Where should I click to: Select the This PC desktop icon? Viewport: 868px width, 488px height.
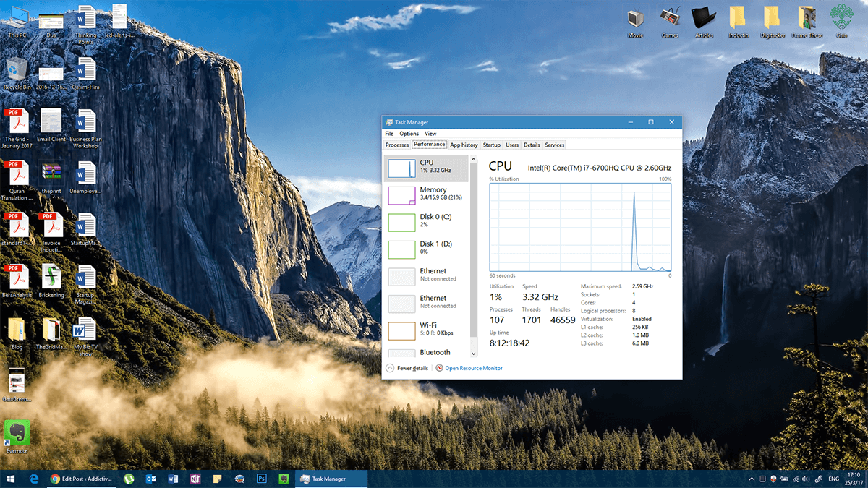point(17,22)
